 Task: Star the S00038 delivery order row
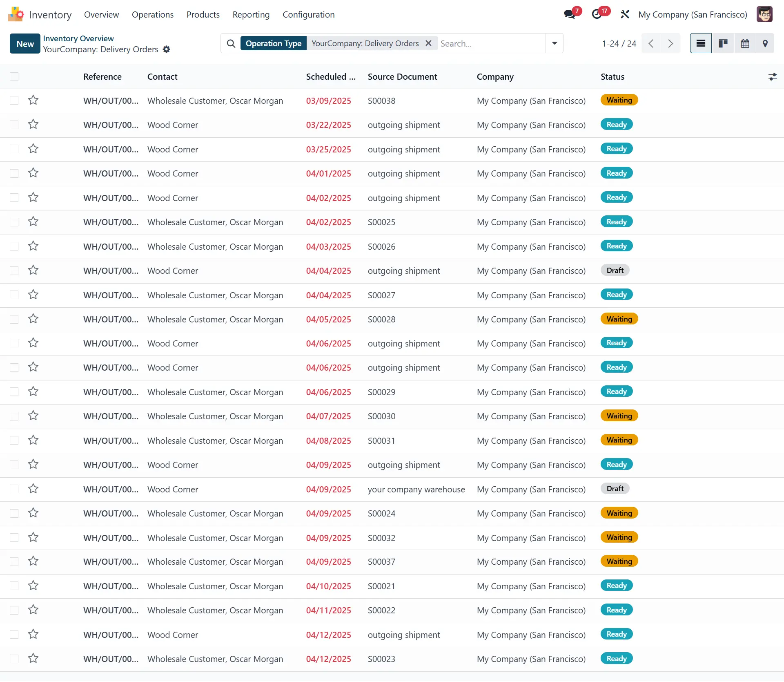point(33,100)
